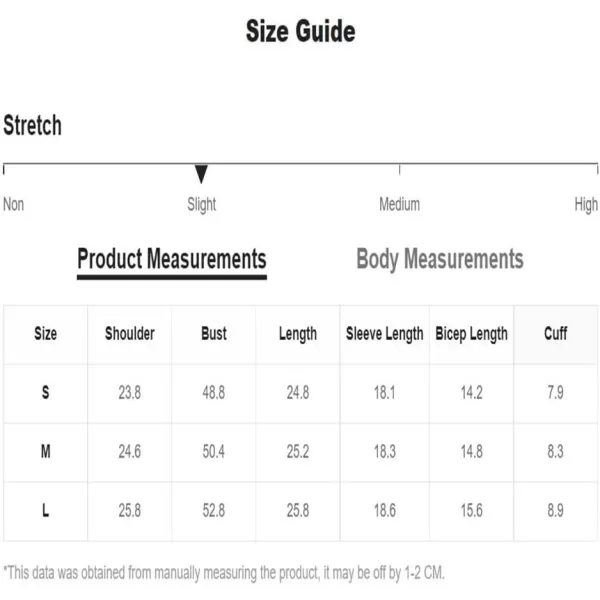This screenshot has width=600, height=600.
Task: Click the High stretch label
Action: click(586, 205)
